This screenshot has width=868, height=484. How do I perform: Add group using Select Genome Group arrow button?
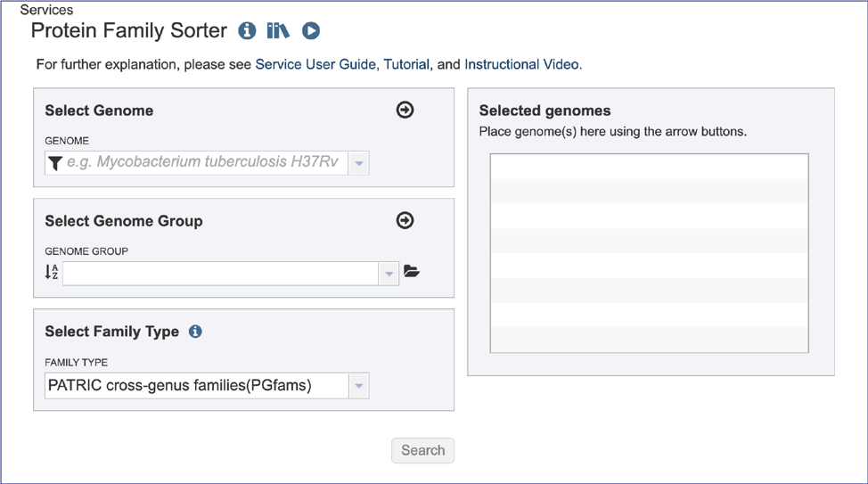pyautogui.click(x=405, y=220)
